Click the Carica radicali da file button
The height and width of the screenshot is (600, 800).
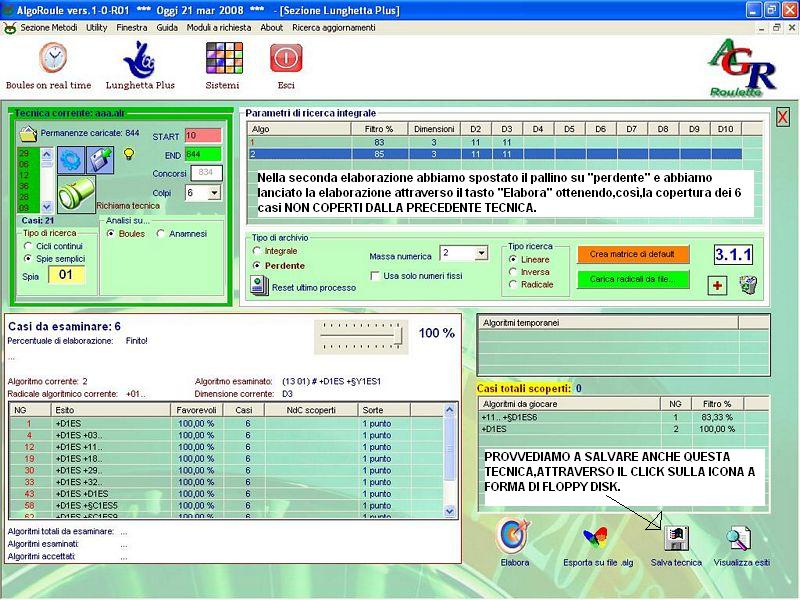coord(633,279)
